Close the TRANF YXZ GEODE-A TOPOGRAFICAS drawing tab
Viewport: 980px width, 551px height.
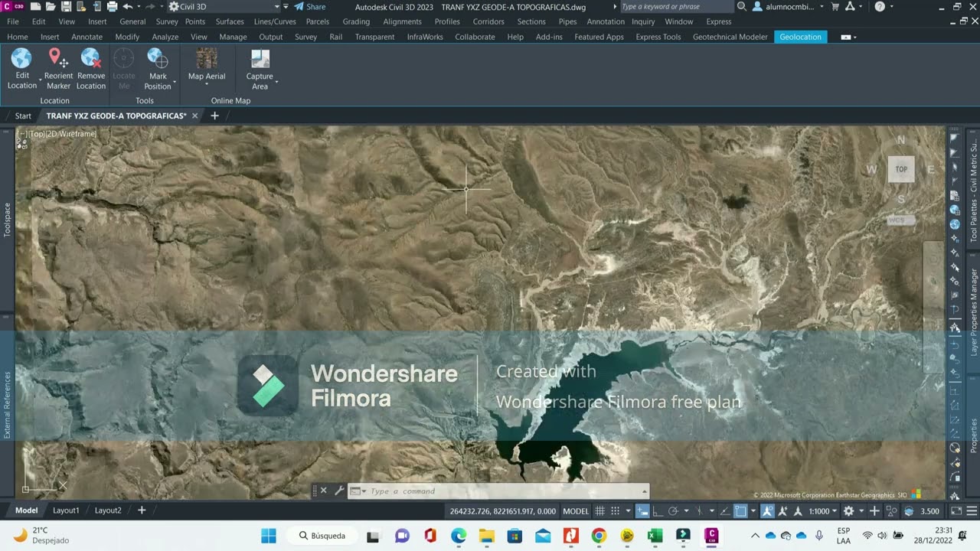click(194, 116)
